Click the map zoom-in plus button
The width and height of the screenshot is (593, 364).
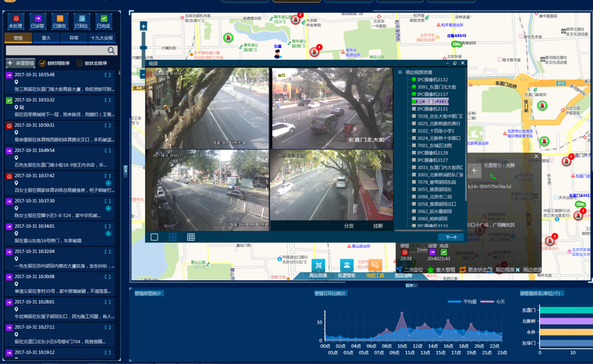[x=143, y=27]
